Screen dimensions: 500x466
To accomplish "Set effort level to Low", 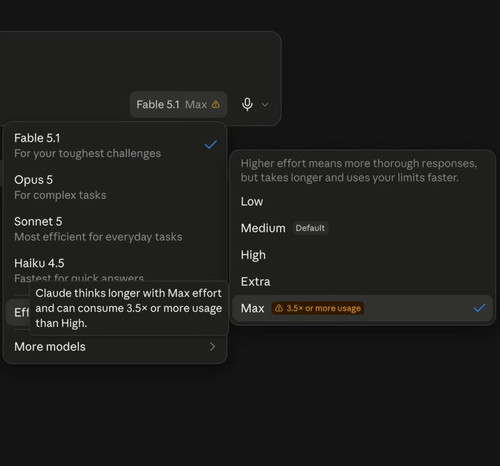I will [x=362, y=202].
